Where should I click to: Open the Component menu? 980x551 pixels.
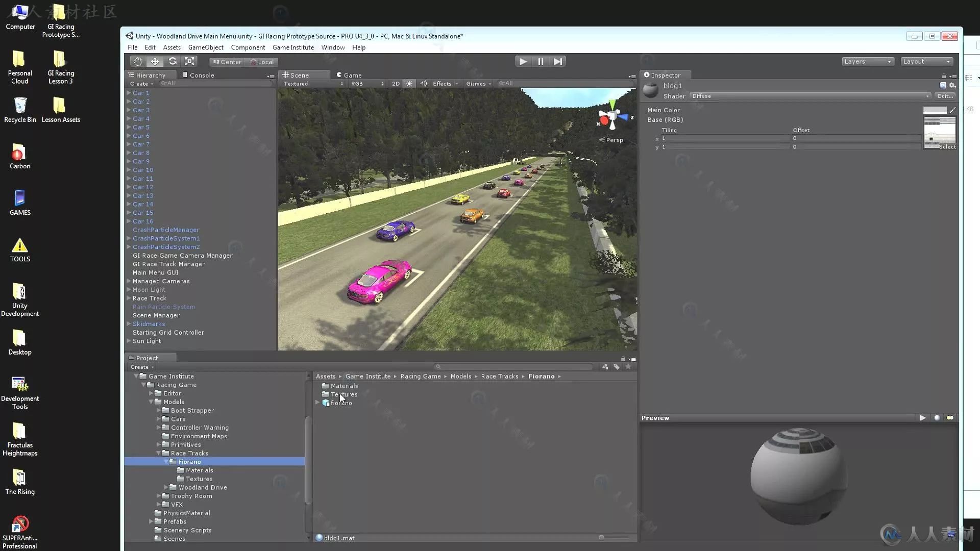pyautogui.click(x=248, y=47)
